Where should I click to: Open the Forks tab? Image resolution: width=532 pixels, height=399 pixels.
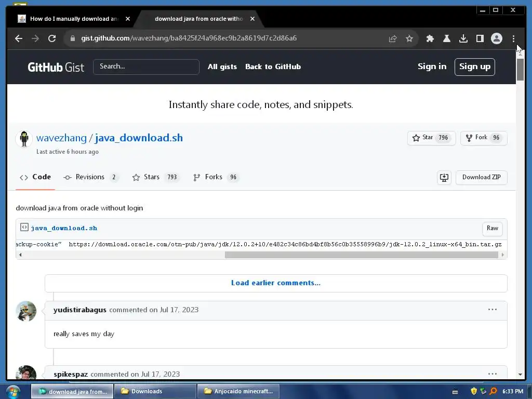216,177
